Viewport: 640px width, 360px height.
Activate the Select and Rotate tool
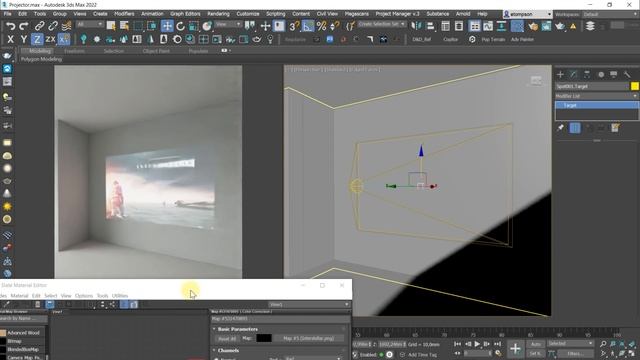(180, 26)
